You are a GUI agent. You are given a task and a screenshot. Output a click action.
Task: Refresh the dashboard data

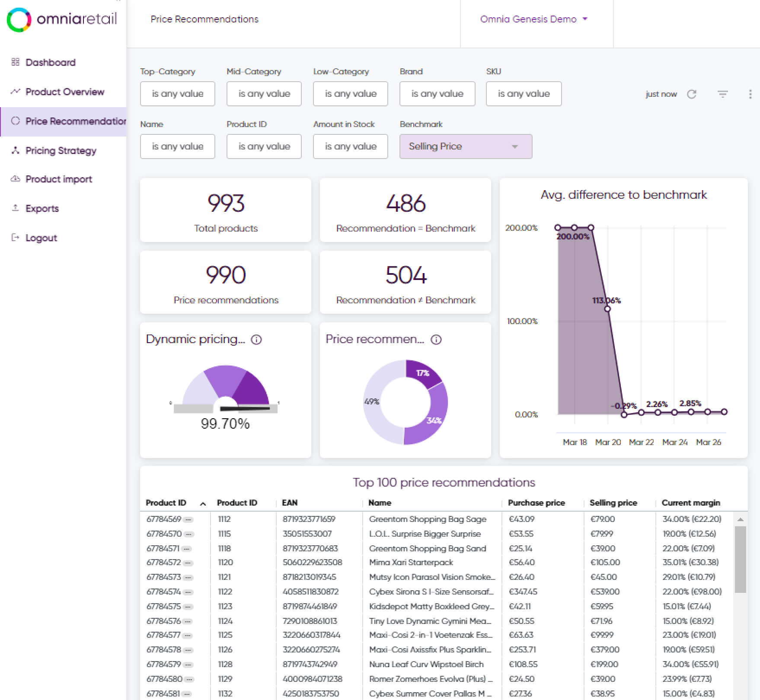coord(692,94)
